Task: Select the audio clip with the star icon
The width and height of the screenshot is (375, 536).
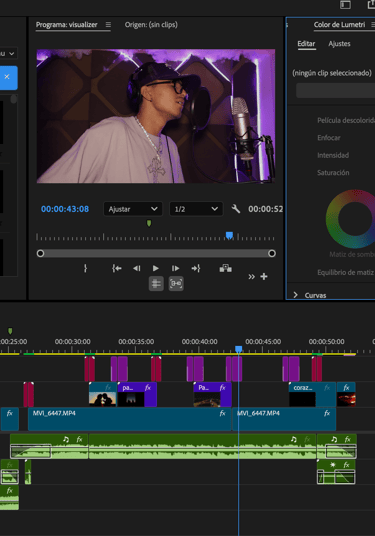Action: [336, 472]
